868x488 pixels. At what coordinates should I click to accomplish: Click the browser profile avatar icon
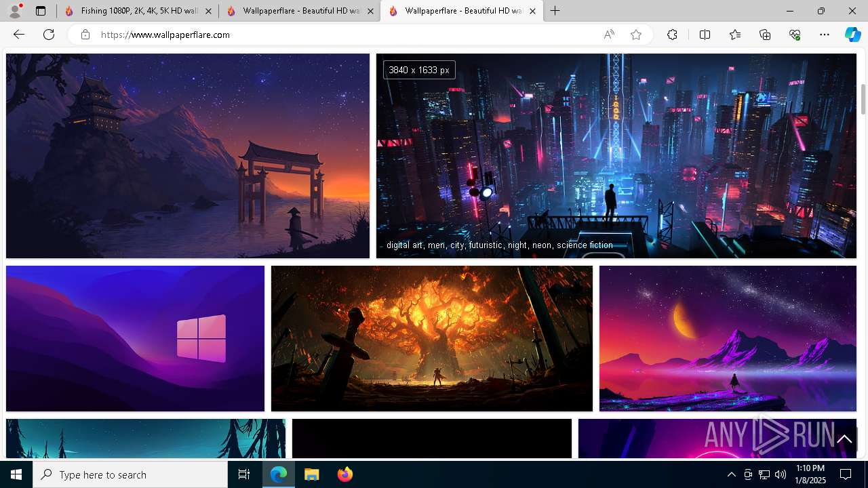(x=15, y=11)
